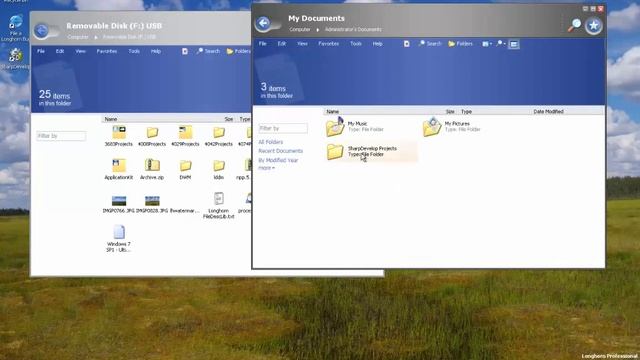Open the File menu in Removable Disk window
The height and width of the screenshot is (360, 640).
click(x=41, y=51)
